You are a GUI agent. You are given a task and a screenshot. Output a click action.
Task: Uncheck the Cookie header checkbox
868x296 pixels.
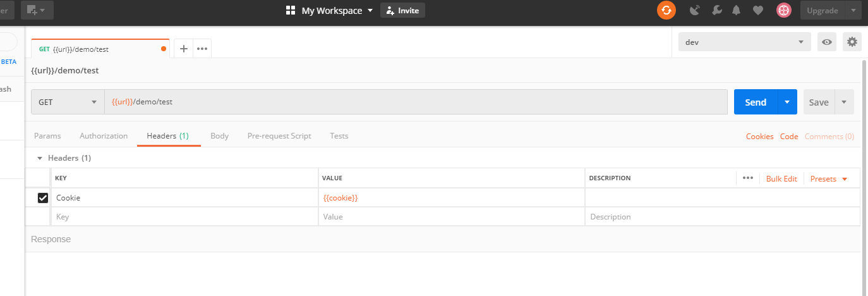pyautogui.click(x=43, y=198)
